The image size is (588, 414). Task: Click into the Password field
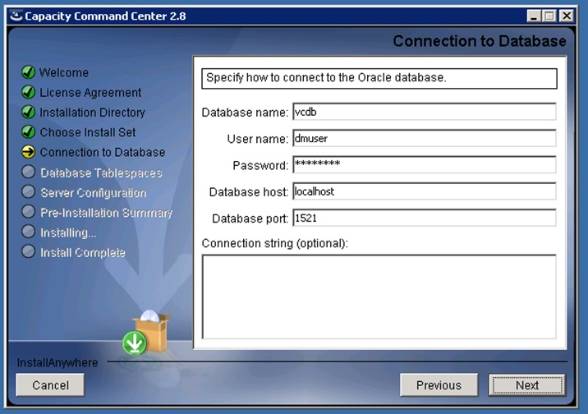pyautogui.click(x=424, y=165)
